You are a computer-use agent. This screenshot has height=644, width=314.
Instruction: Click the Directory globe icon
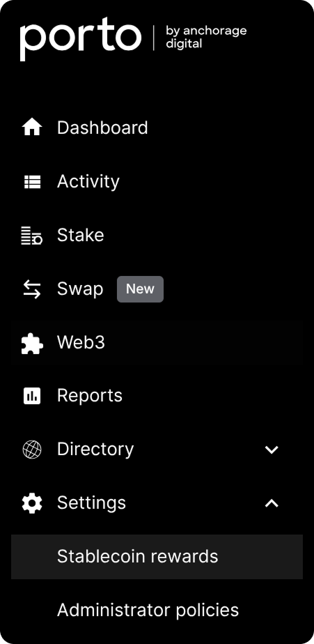tap(32, 450)
